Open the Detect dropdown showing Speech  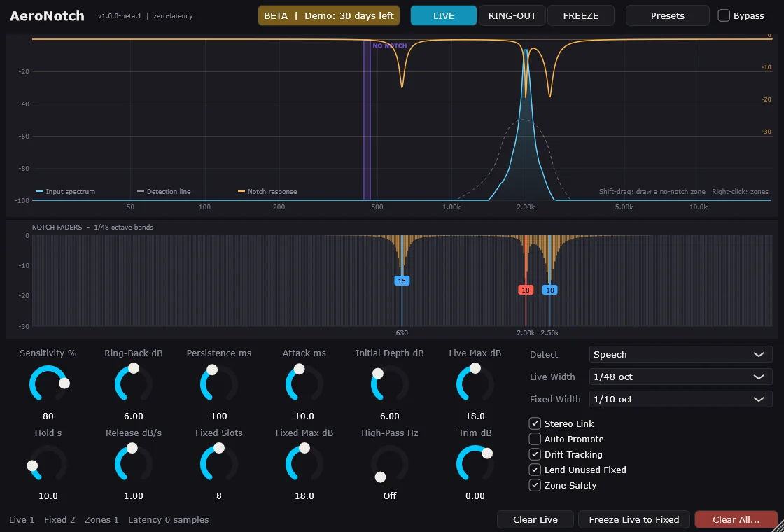680,354
